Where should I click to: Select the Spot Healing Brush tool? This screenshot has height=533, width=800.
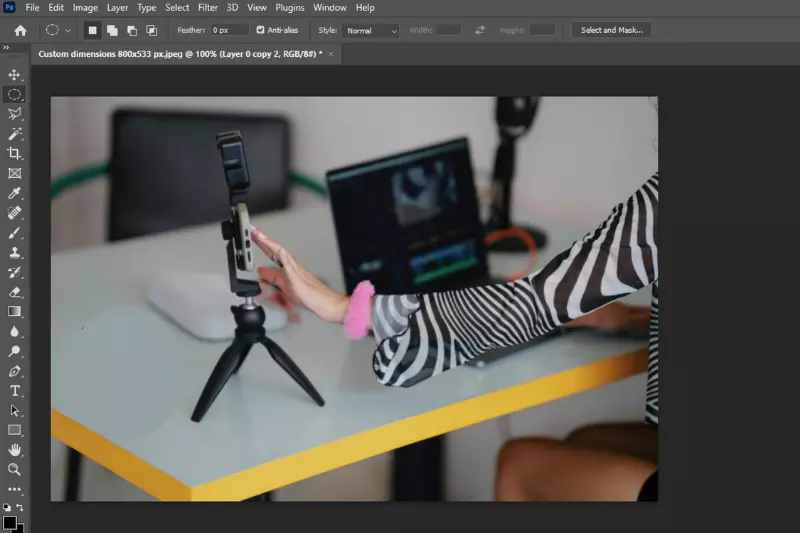click(x=14, y=213)
